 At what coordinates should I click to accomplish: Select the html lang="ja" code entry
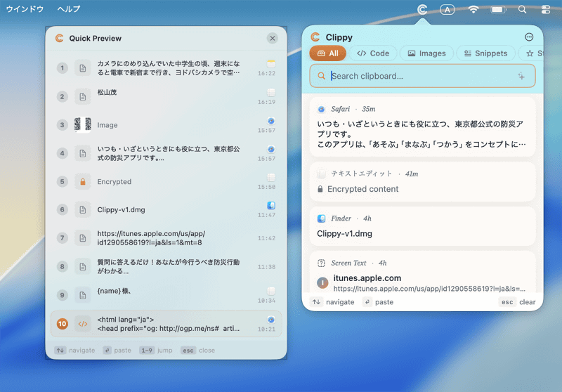166,324
